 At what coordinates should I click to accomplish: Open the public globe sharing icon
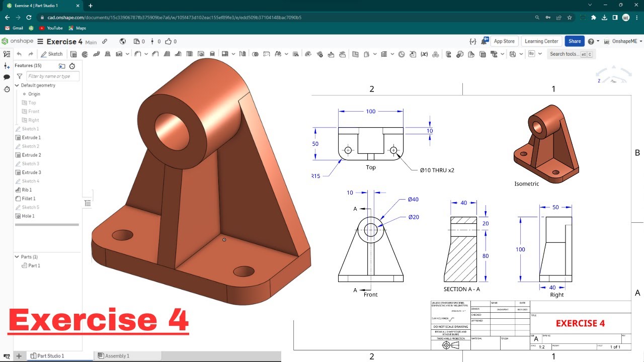(123, 41)
